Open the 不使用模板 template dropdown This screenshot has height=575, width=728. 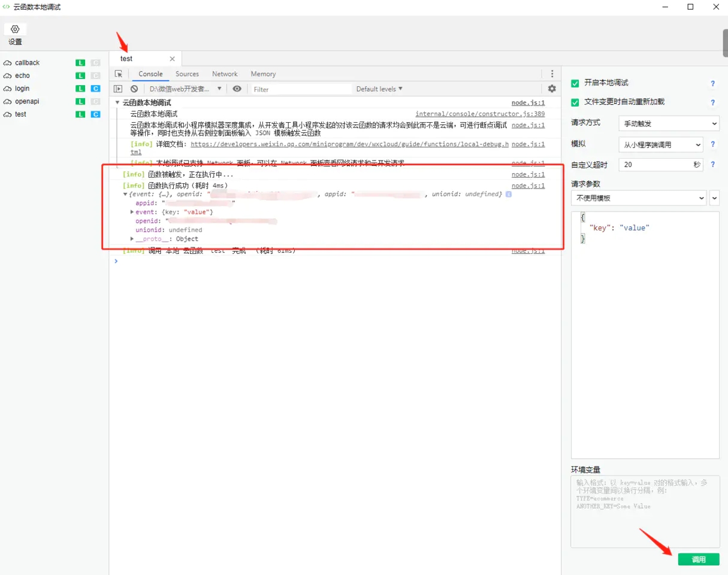(639, 198)
